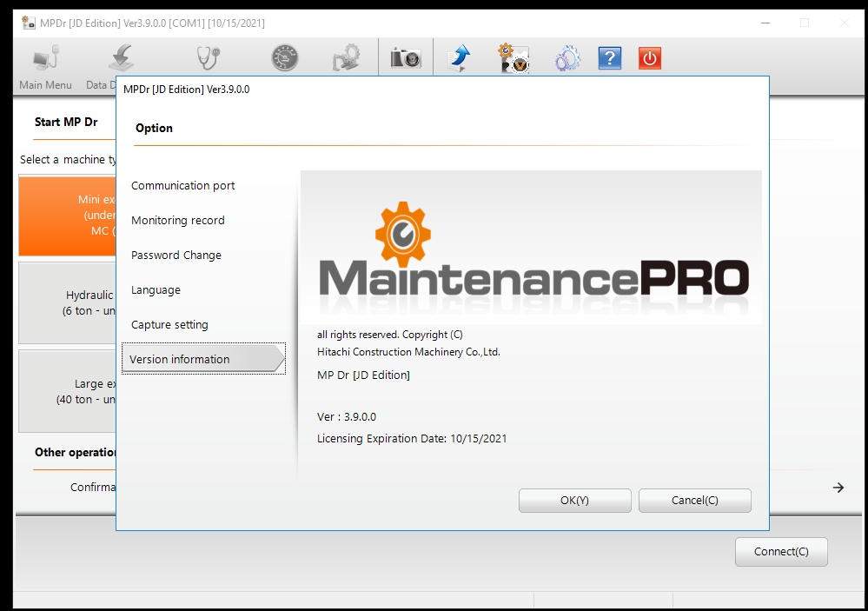868x611 pixels.
Task: Click the Ver : 3.9.0.0 text
Action: coord(347,416)
